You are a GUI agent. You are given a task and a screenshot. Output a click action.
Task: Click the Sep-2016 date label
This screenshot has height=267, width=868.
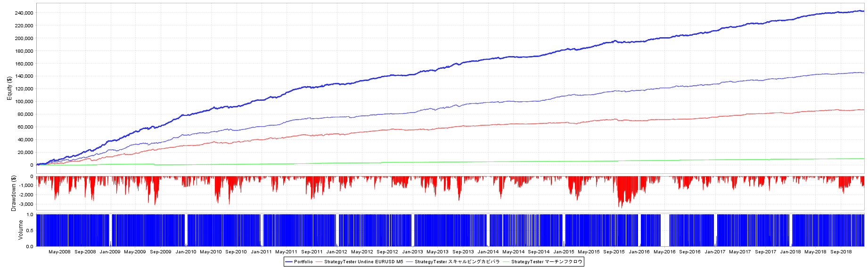[x=690, y=251]
